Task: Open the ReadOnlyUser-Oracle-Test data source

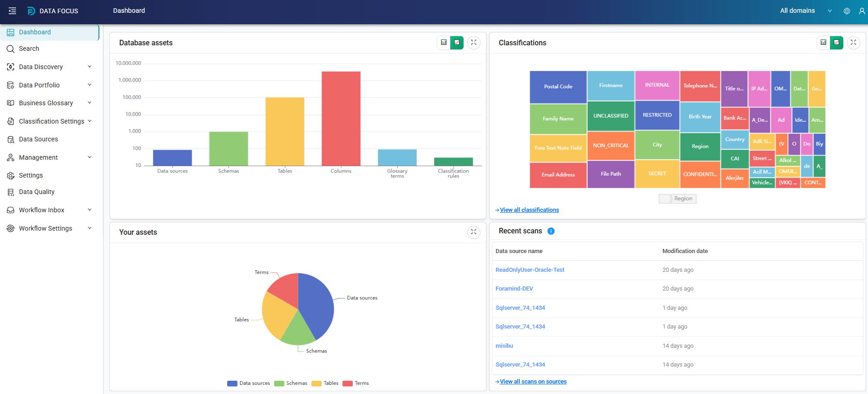Action: coord(530,270)
